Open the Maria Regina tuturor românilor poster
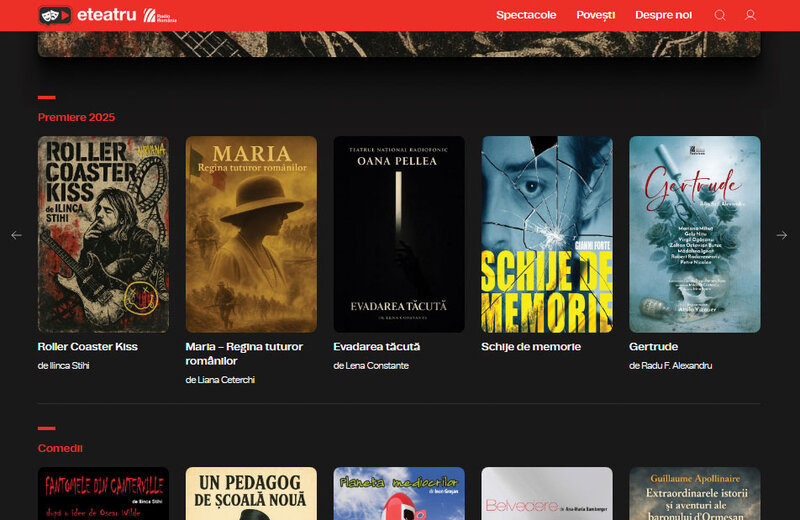This screenshot has width=800, height=520. pos(251,234)
